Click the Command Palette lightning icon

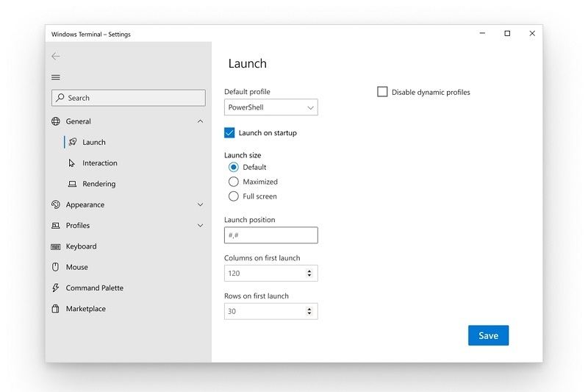56,288
